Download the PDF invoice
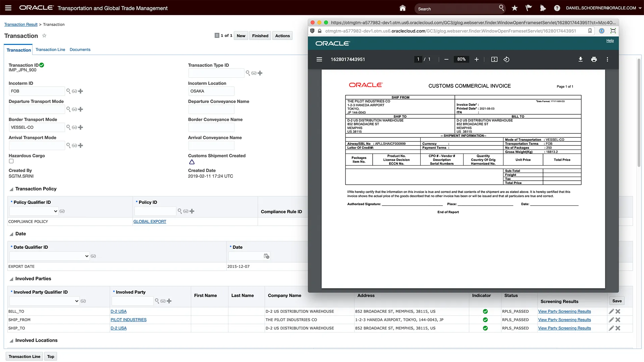The image size is (644, 362). click(580, 59)
